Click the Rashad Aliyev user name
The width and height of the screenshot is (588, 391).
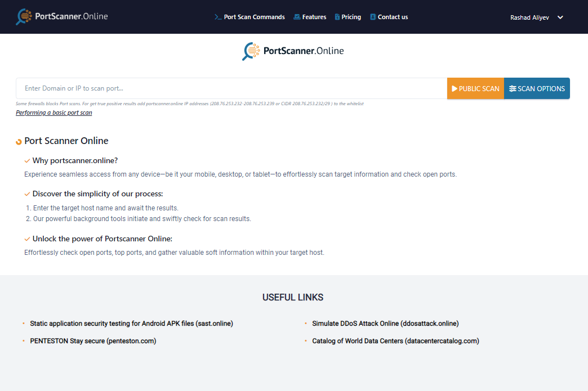(x=529, y=17)
